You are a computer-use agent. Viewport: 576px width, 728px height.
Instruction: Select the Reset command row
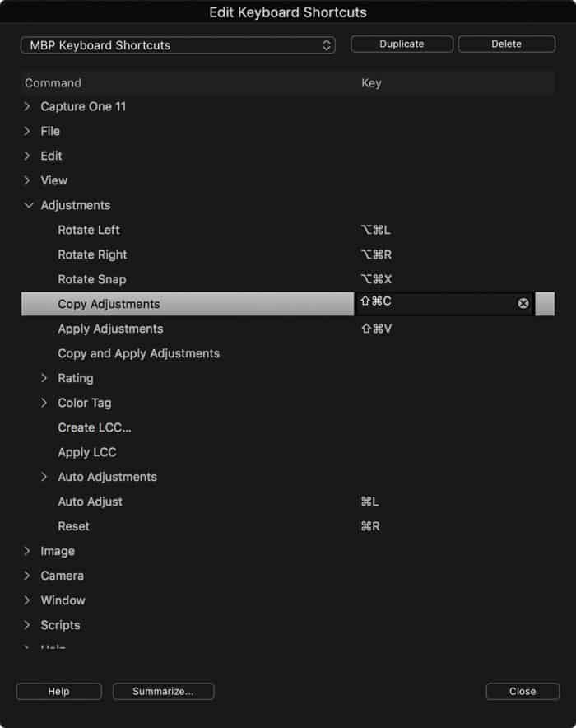pos(287,526)
